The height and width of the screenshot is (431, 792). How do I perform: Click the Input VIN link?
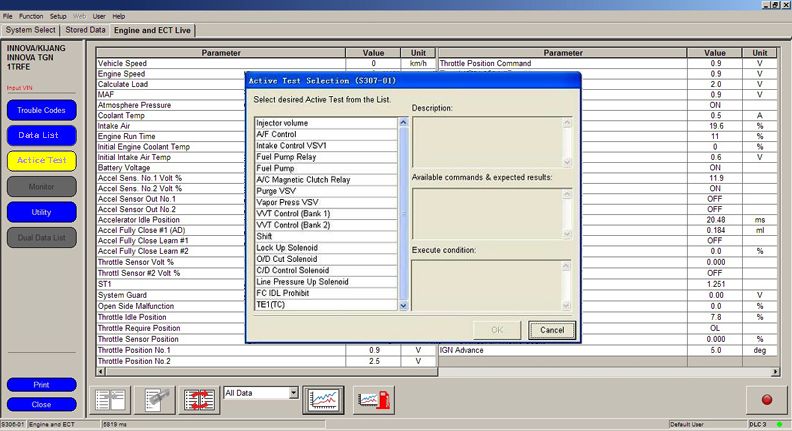(x=20, y=88)
